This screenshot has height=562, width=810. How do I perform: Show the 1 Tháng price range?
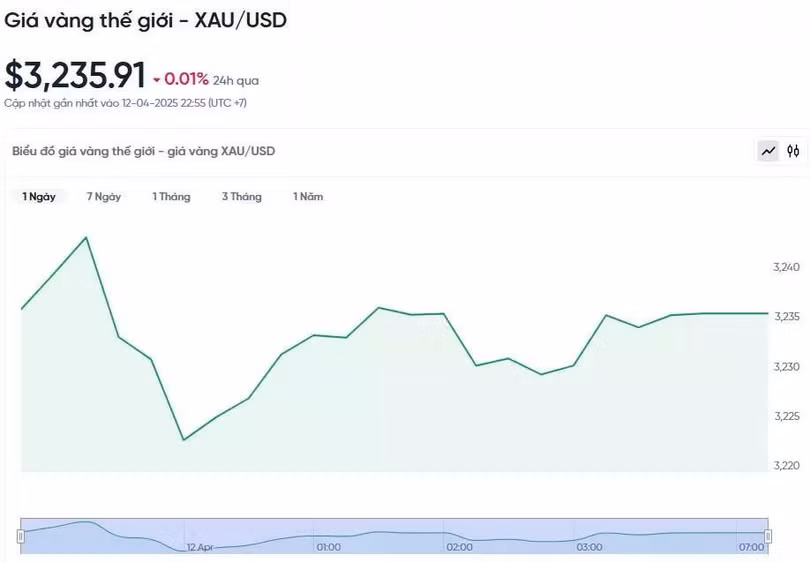pyautogui.click(x=171, y=197)
